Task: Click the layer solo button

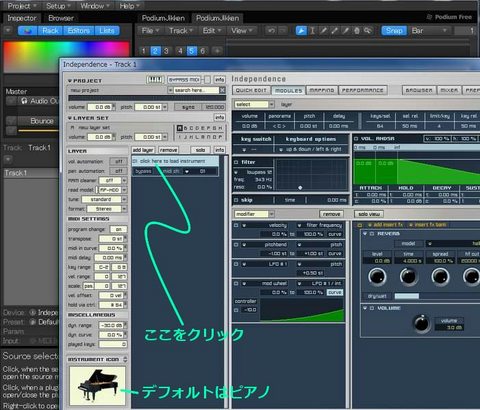Action: pos(200,150)
